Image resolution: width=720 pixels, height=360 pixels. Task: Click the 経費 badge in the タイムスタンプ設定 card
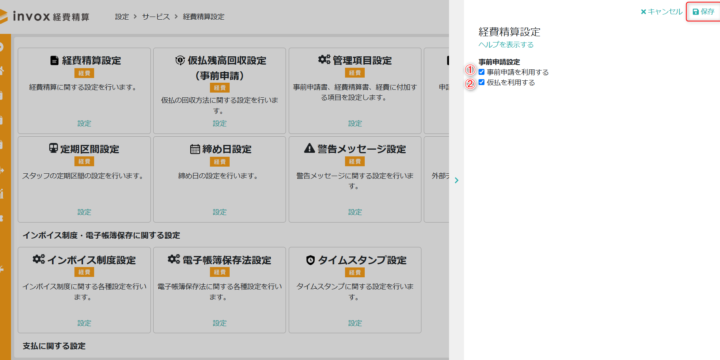[x=355, y=272]
